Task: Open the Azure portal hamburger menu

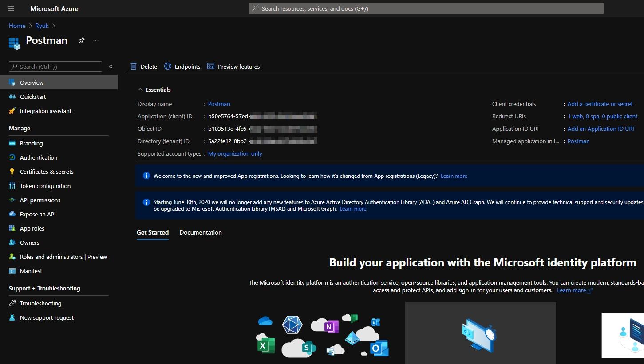Action: tap(11, 8)
